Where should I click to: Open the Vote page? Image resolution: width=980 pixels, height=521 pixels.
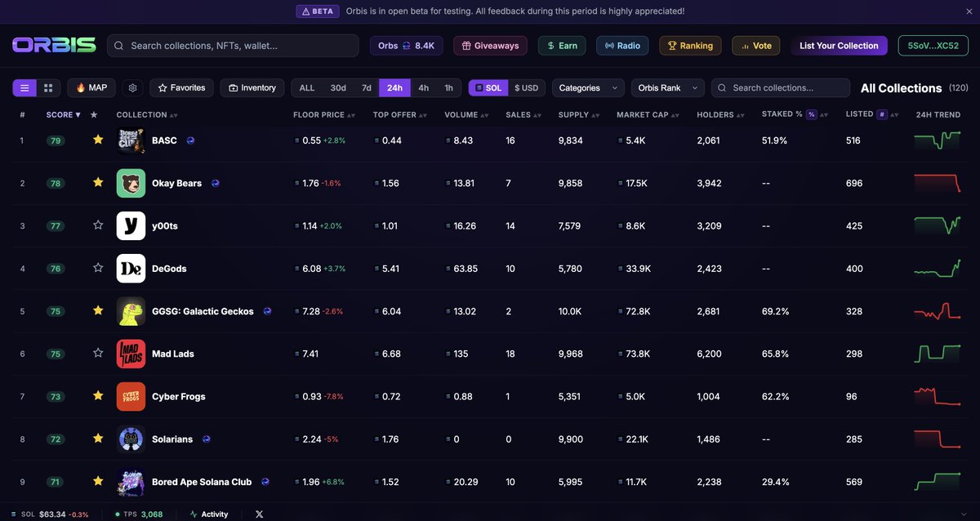coord(756,46)
